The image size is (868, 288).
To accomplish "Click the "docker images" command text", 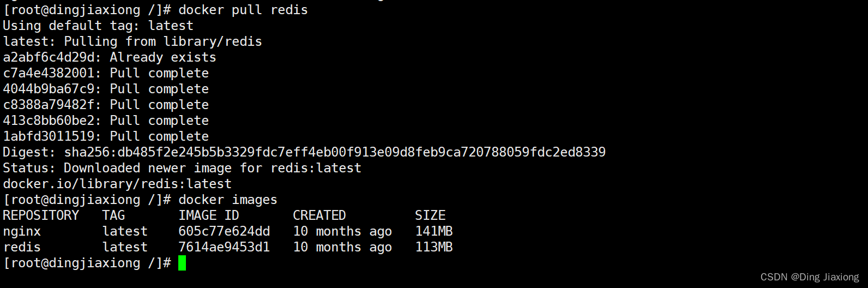I will point(228,200).
